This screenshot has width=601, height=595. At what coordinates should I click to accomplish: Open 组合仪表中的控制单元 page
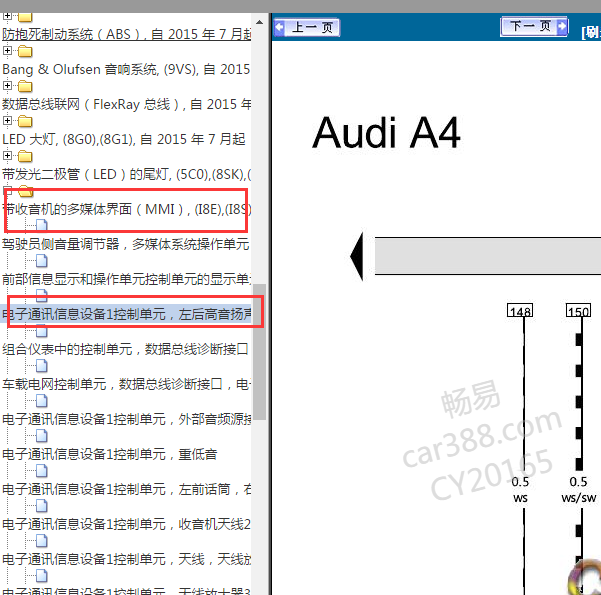point(125,349)
